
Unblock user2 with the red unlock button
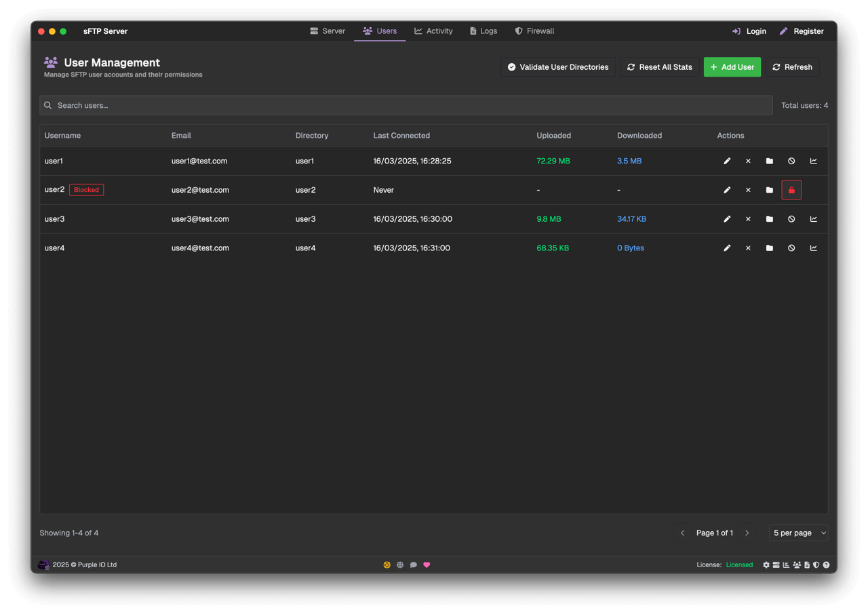791,190
